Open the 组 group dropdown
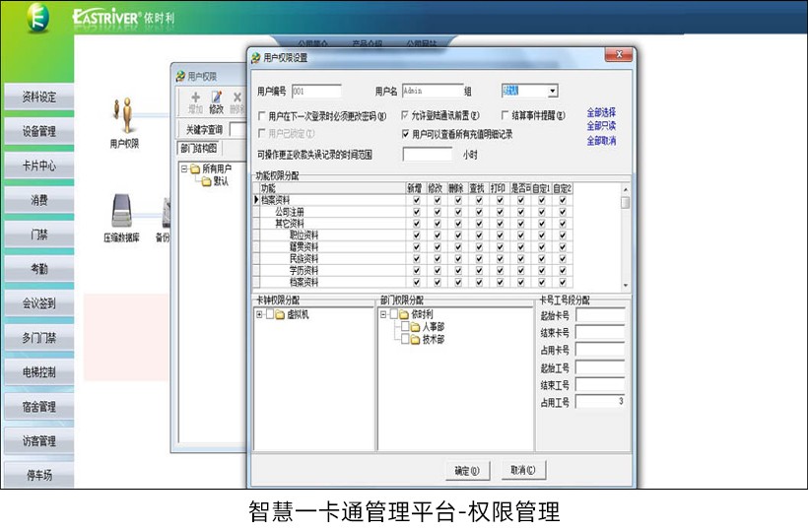Viewport: 808px width, 532px height. coord(552,92)
